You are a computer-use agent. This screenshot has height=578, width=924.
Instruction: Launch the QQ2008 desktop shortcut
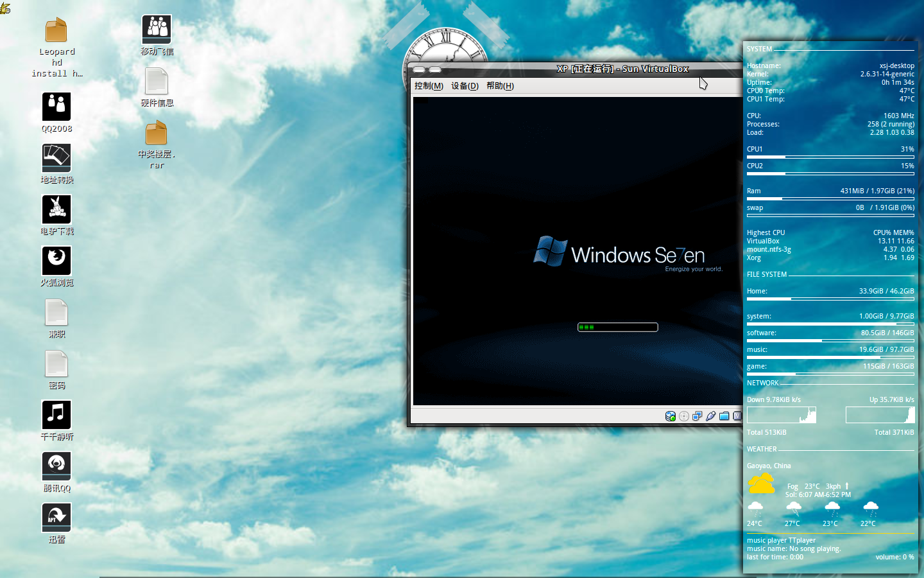(56, 107)
